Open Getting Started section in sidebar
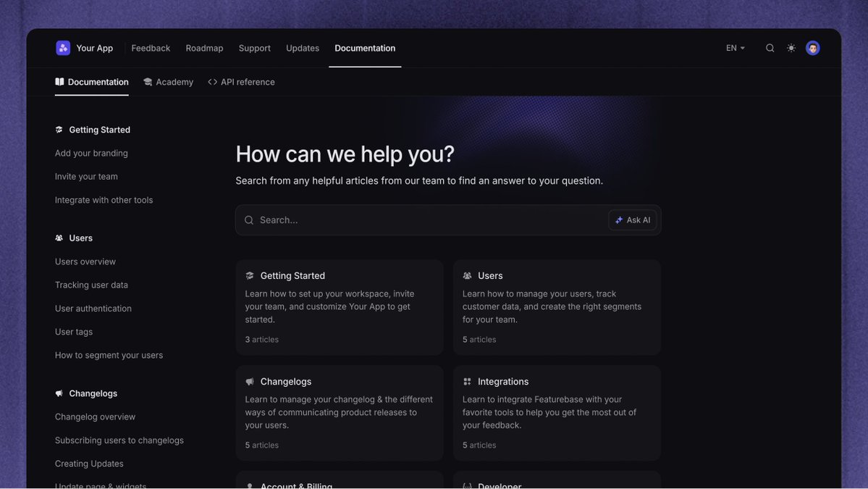 click(100, 130)
